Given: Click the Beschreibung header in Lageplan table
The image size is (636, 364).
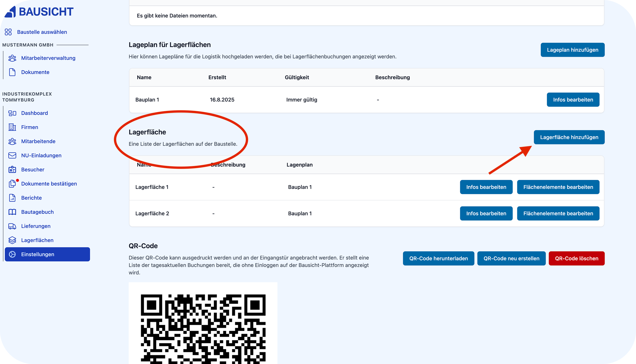Looking at the screenshot, I should click(x=392, y=77).
